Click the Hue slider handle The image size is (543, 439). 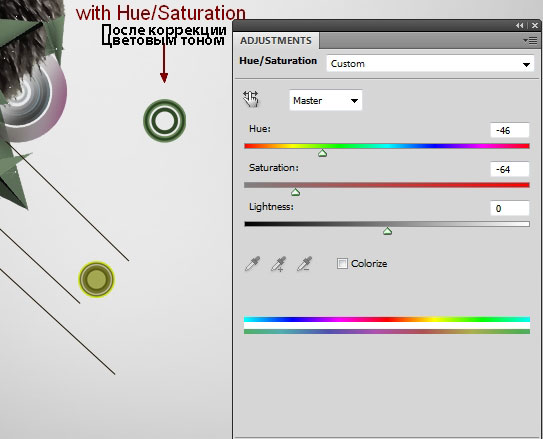[322, 153]
